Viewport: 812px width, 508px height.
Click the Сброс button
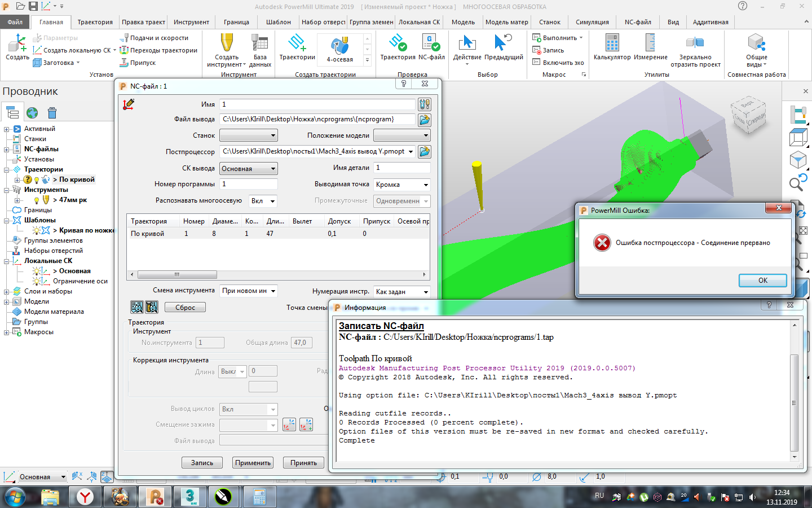coord(185,308)
